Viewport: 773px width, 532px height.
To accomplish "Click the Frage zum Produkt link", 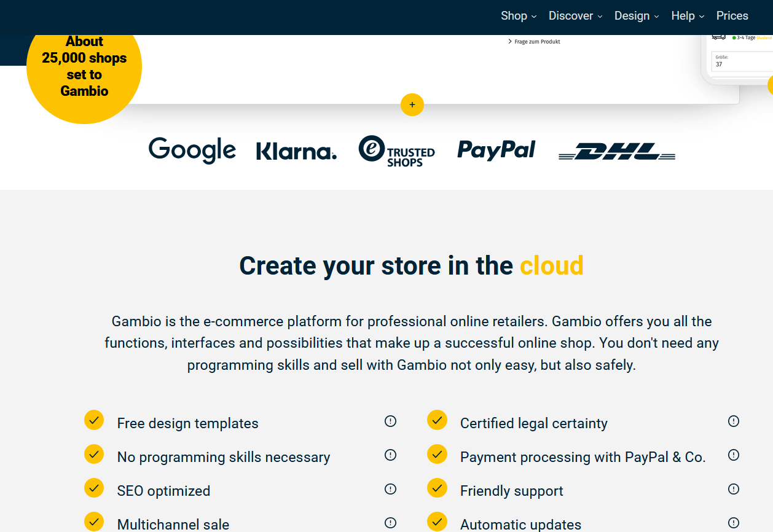I will (x=537, y=42).
